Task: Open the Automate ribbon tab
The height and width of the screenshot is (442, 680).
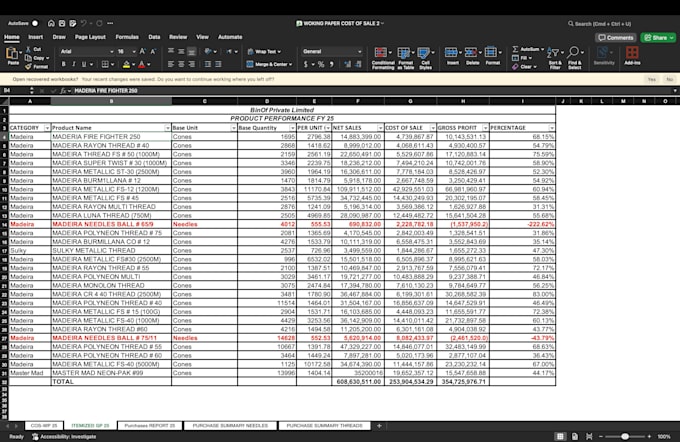Action: coord(230,37)
